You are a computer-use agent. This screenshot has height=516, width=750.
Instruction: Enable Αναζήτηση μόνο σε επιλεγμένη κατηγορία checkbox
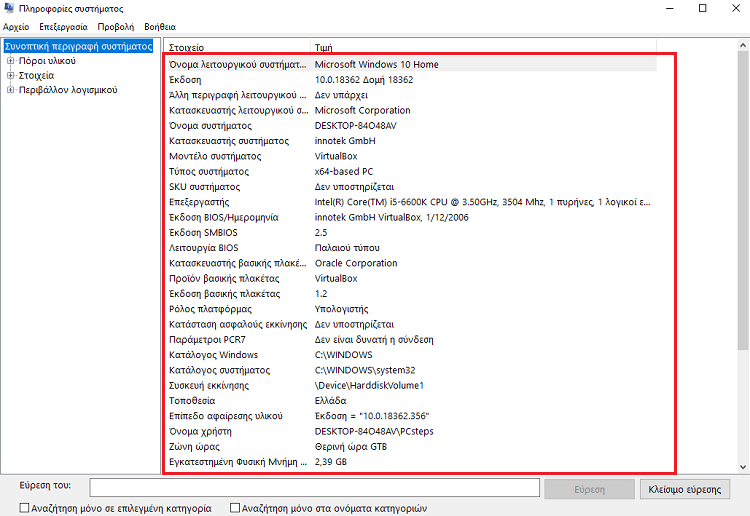pyautogui.click(x=24, y=508)
